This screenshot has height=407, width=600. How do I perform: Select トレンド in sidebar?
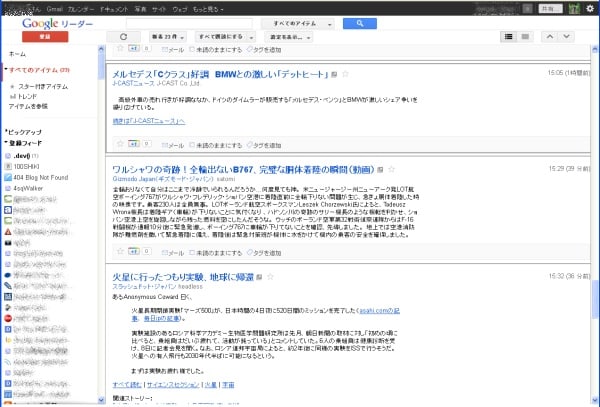[x=27, y=96]
